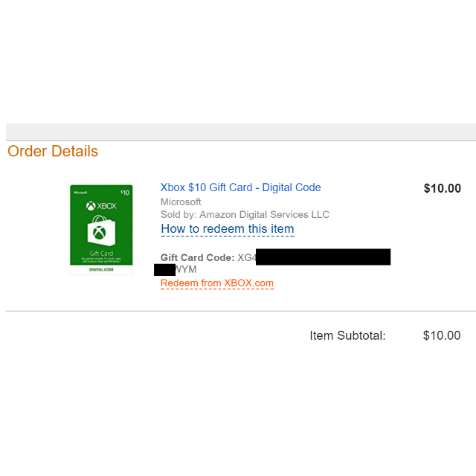This screenshot has height=476, width=476.
Task: Open the Xbox $10 Gift Card product link
Action: point(241,187)
